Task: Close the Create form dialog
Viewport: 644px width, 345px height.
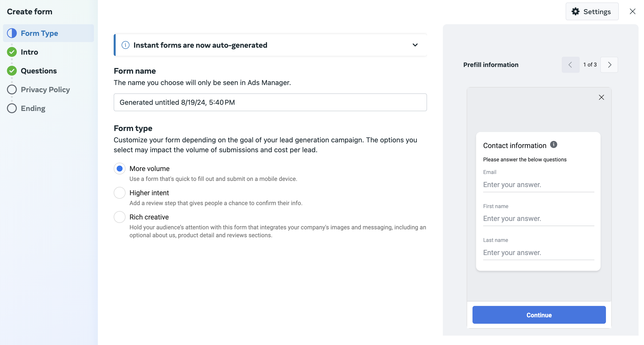Action: click(632, 12)
